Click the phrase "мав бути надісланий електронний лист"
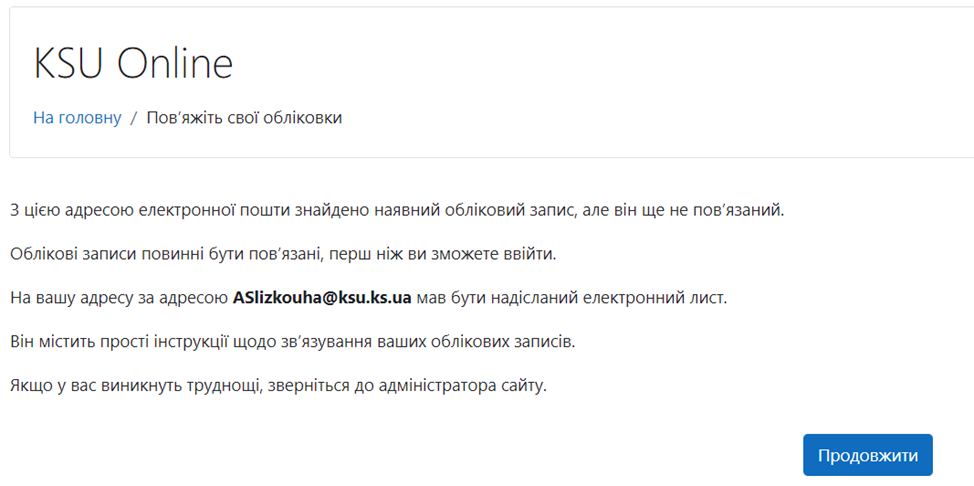Viewport: 974px width, 486px height. pos(571,298)
